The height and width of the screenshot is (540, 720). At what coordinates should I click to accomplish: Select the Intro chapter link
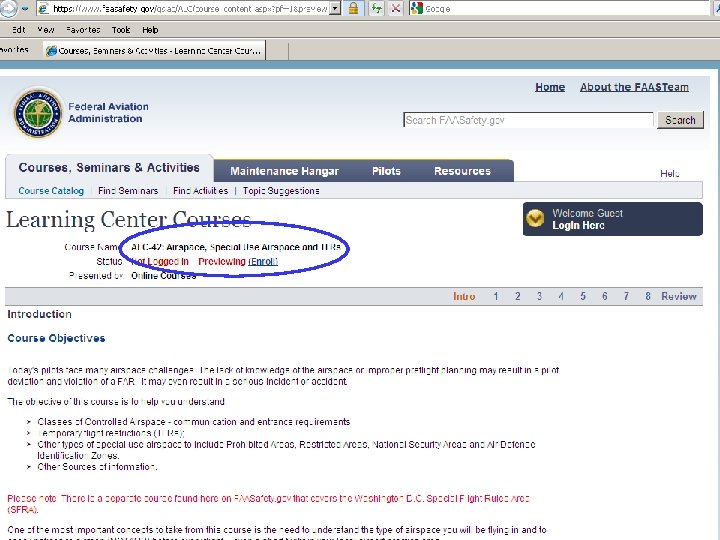(464, 296)
